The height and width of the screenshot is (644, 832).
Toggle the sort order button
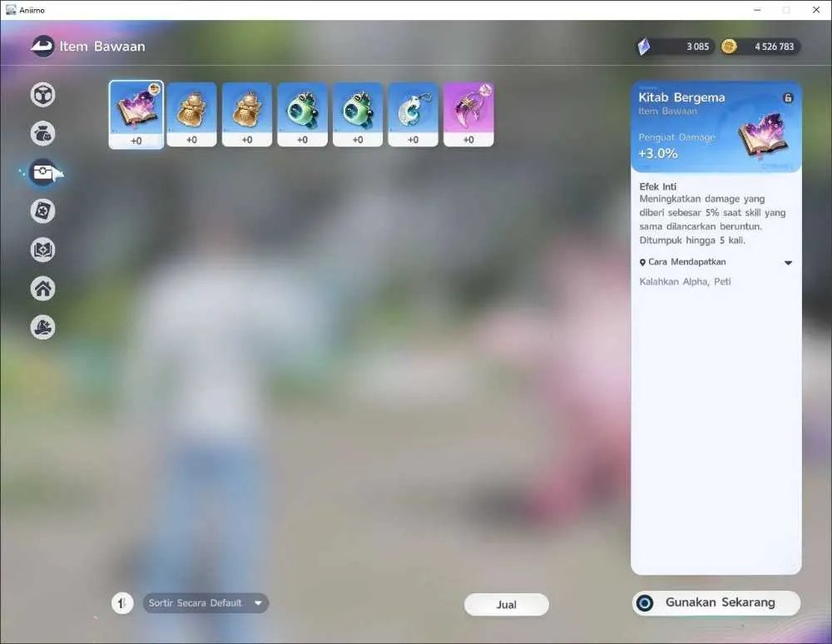pyautogui.click(x=122, y=603)
